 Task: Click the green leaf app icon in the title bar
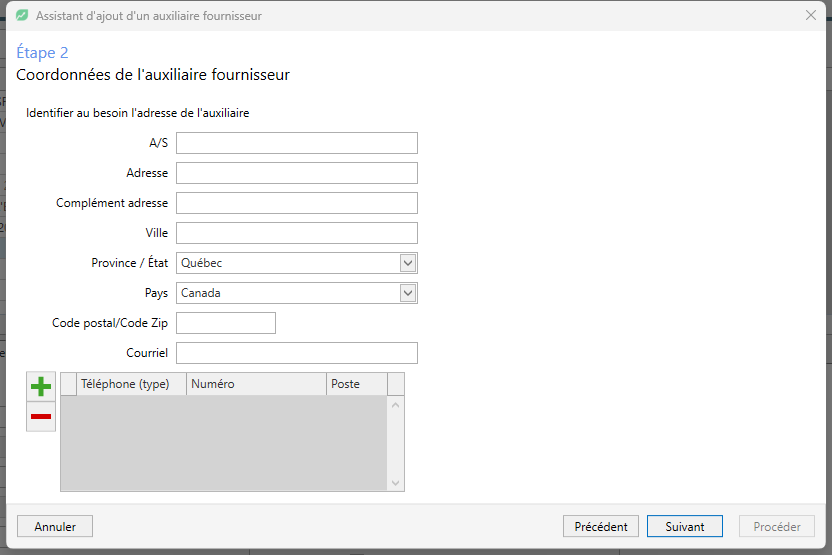point(22,15)
